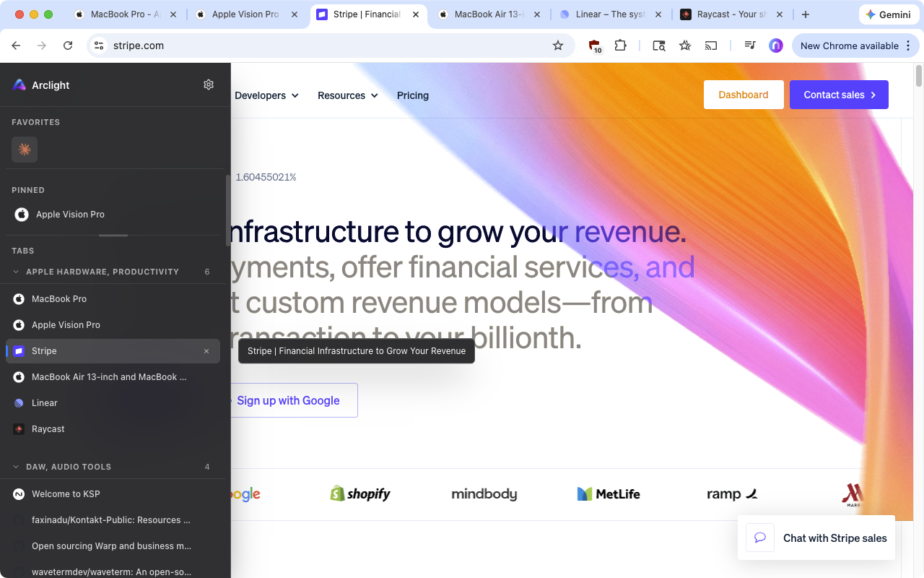Image resolution: width=924 pixels, height=578 pixels.
Task: Select MacBook Pro in sidebar tabs
Action: [113, 299]
